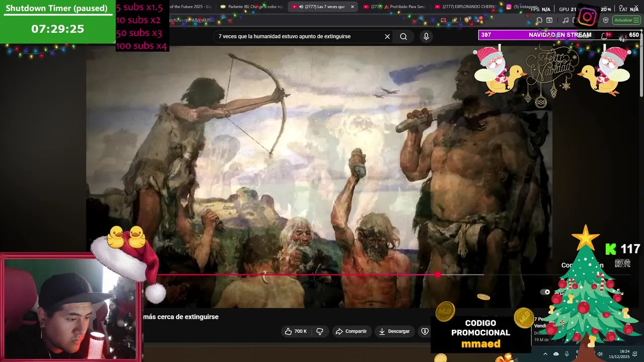Open the OneDrive cloud tray icon
644x362 pixels.
(x=556, y=354)
